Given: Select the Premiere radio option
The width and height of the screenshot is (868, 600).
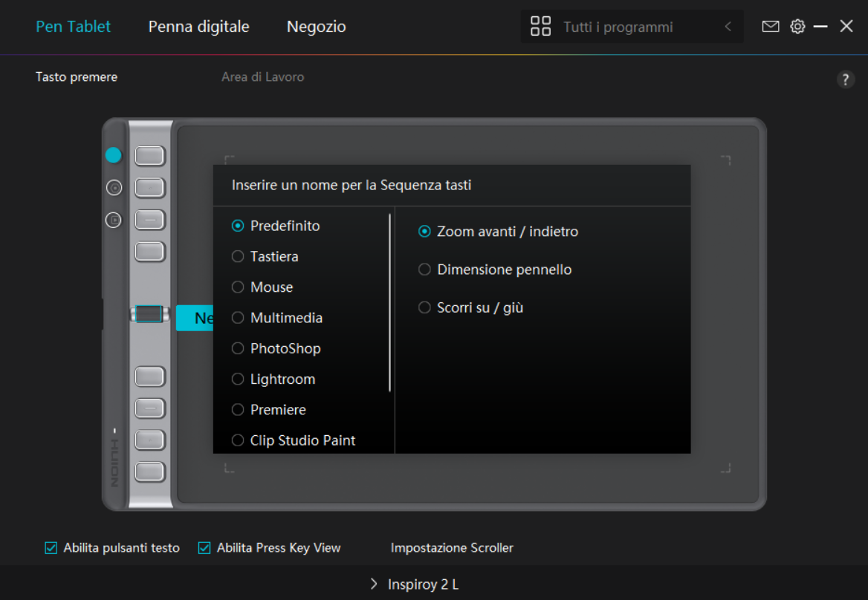Looking at the screenshot, I should (x=269, y=410).
